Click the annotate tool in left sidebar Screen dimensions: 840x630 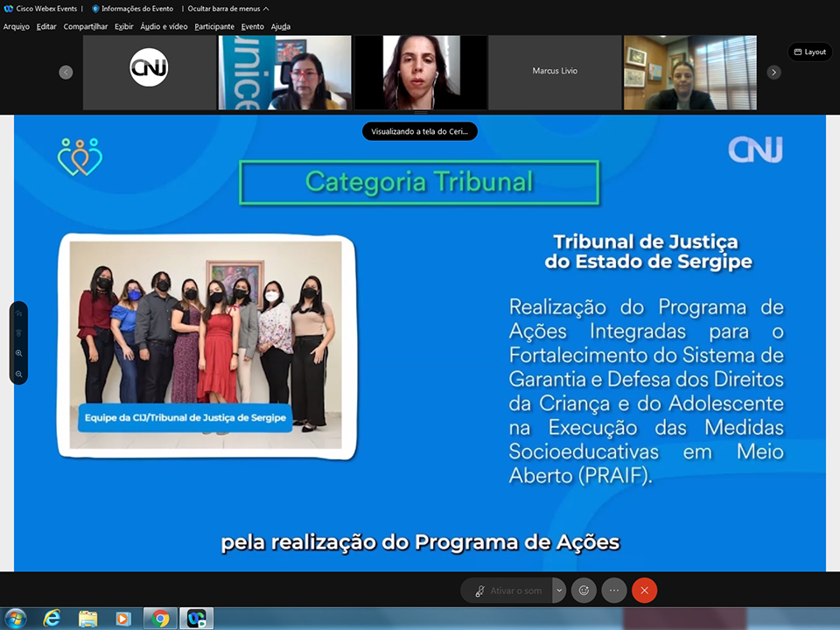point(18,312)
